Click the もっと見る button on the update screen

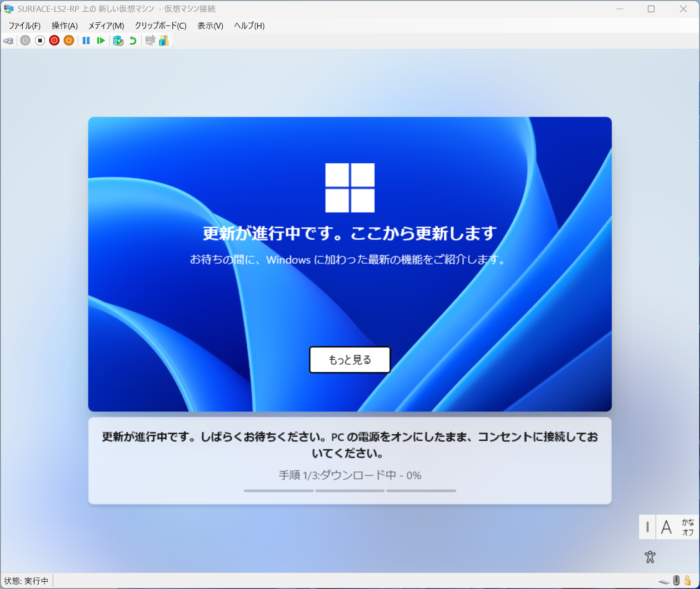point(350,360)
